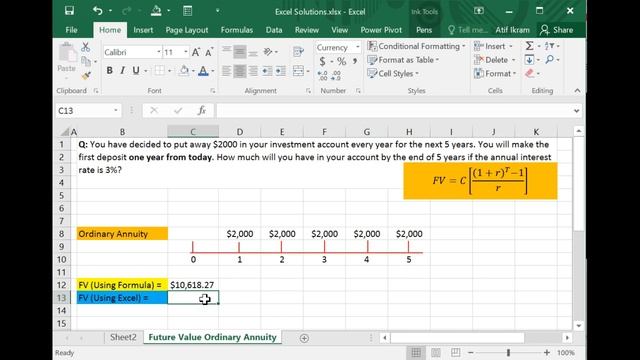Click the AutoSum sigma icon
Image resolution: width=640 pixels, height=360 pixels.
[529, 46]
